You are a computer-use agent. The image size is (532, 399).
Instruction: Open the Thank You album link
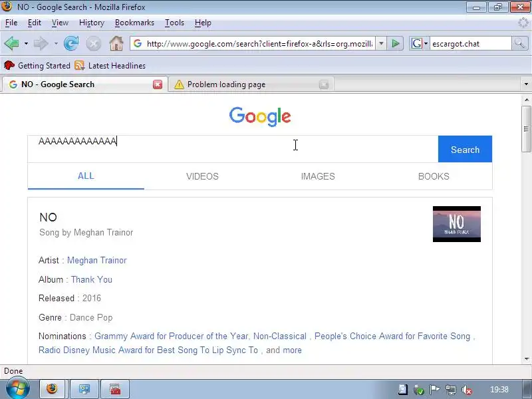(92, 279)
